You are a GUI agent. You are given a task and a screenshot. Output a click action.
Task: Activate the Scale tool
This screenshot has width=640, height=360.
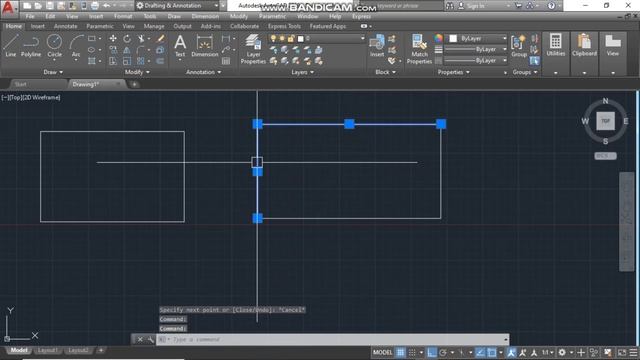click(127, 61)
